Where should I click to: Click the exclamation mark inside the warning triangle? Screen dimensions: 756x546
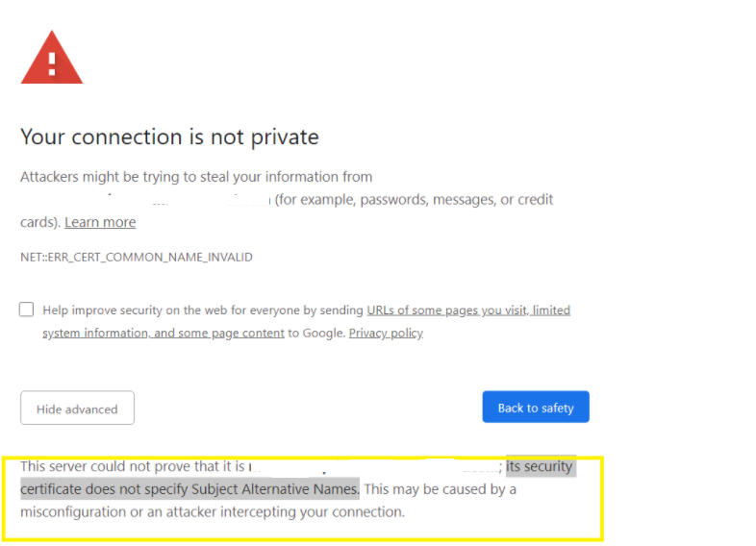pos(52,64)
